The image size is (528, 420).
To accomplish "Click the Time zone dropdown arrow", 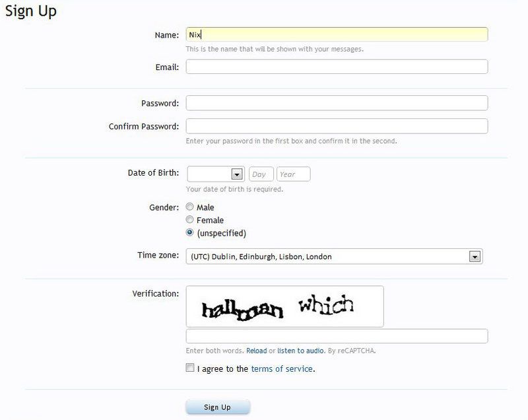I will coord(473,256).
